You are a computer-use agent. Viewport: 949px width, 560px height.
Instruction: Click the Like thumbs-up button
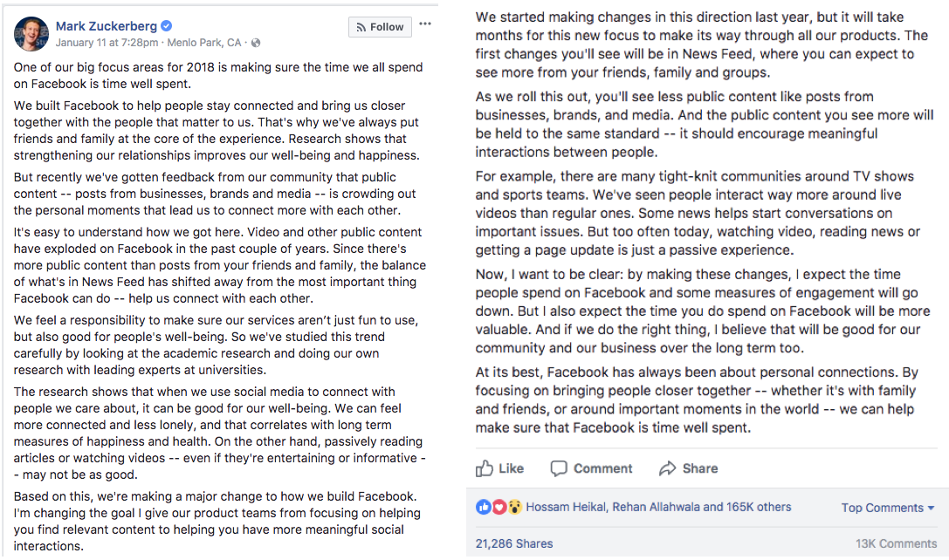500,468
